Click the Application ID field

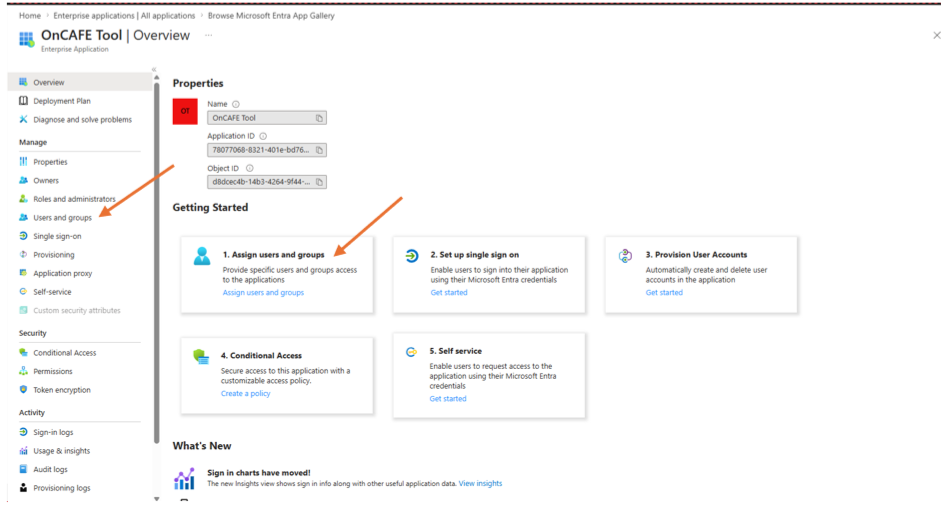tap(267, 150)
